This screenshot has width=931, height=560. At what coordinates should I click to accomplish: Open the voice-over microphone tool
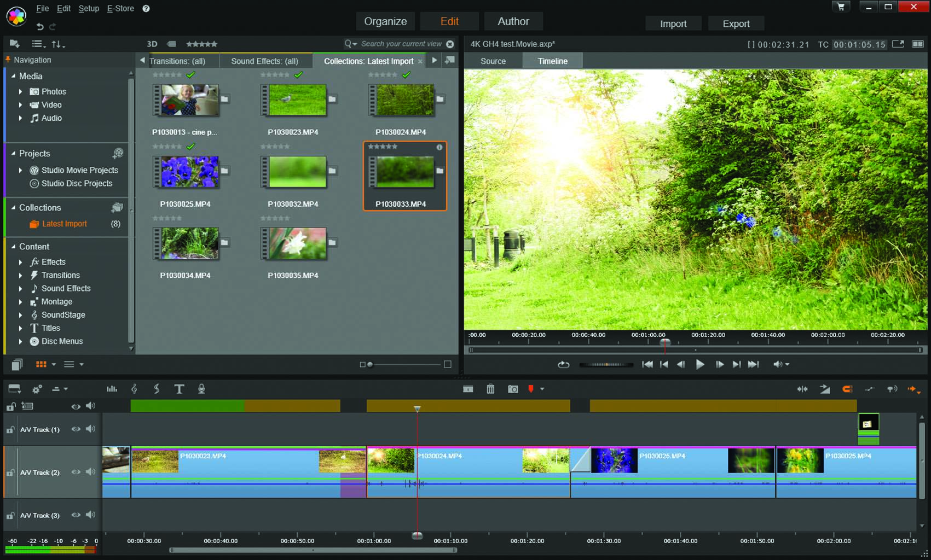[201, 389]
